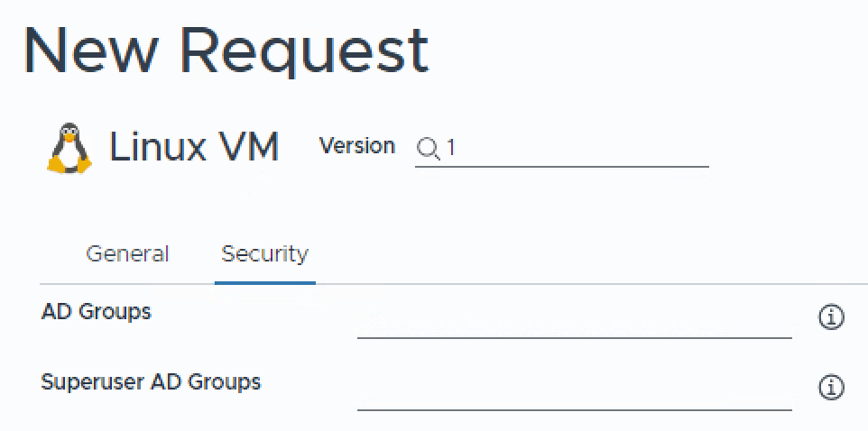The width and height of the screenshot is (868, 431).
Task: Select the Security tab
Action: (x=264, y=254)
